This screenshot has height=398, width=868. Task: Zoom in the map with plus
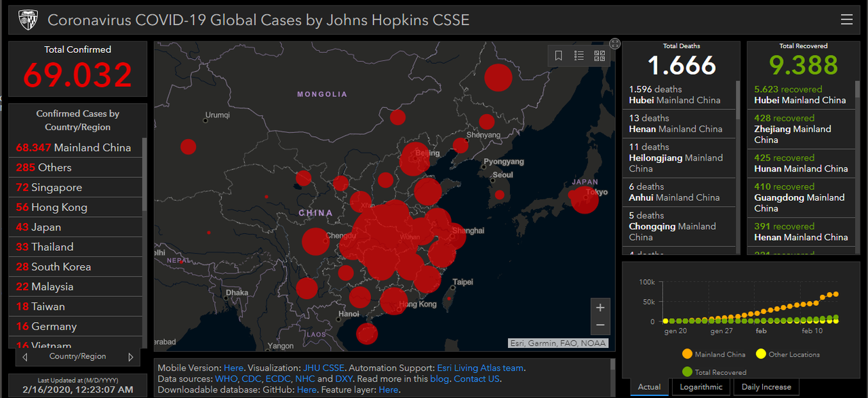600,307
